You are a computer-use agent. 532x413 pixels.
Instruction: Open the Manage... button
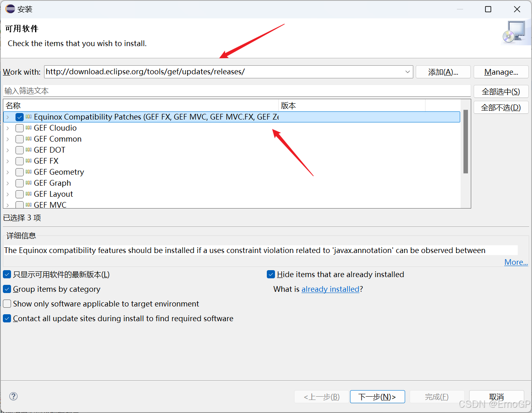point(501,72)
